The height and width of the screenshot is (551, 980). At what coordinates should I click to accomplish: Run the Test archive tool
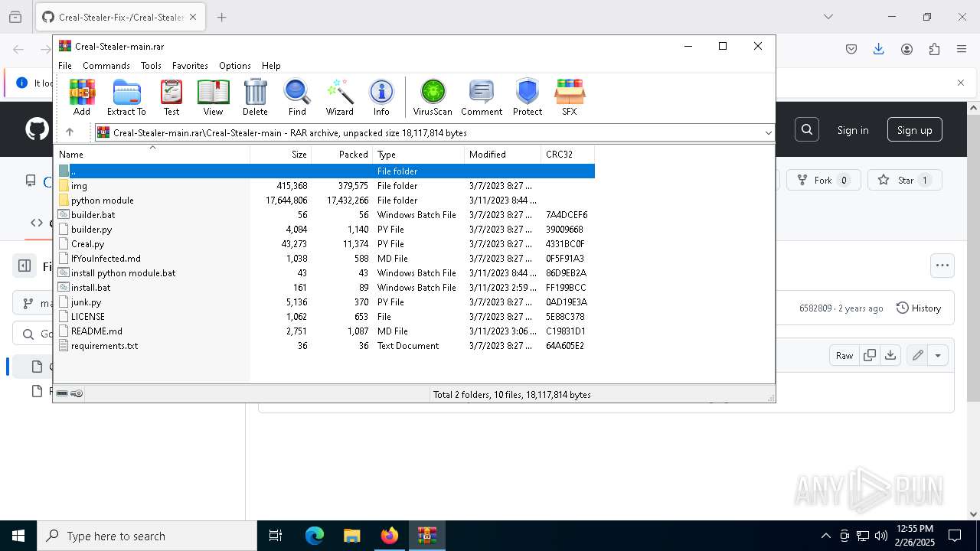pos(171,97)
